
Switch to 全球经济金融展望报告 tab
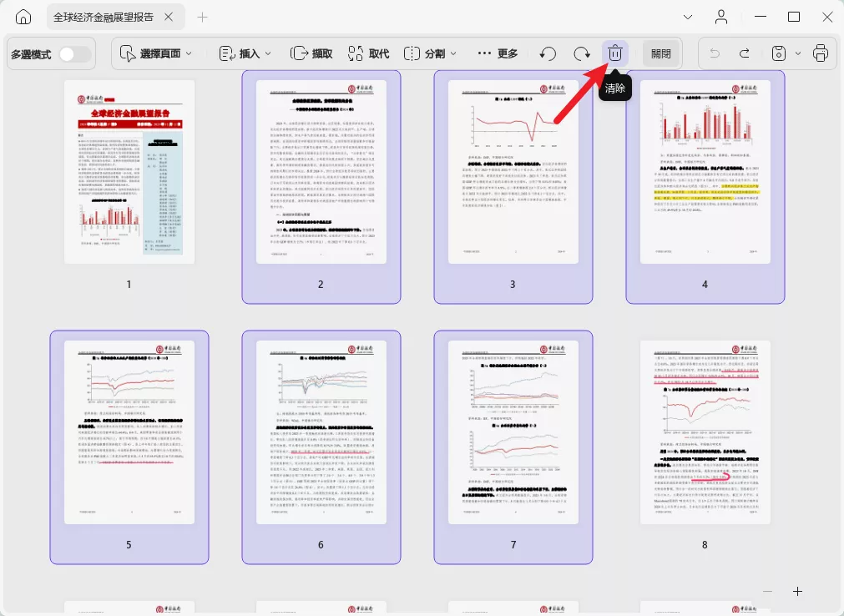click(x=104, y=18)
